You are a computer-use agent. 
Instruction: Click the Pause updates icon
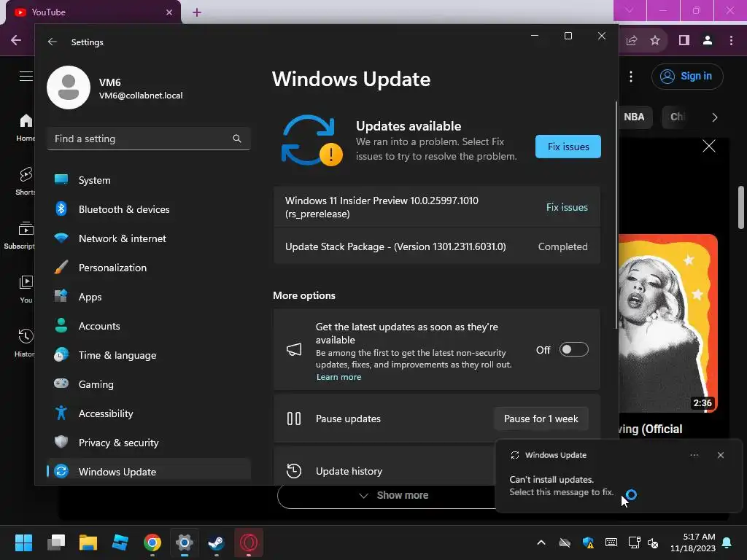(294, 419)
